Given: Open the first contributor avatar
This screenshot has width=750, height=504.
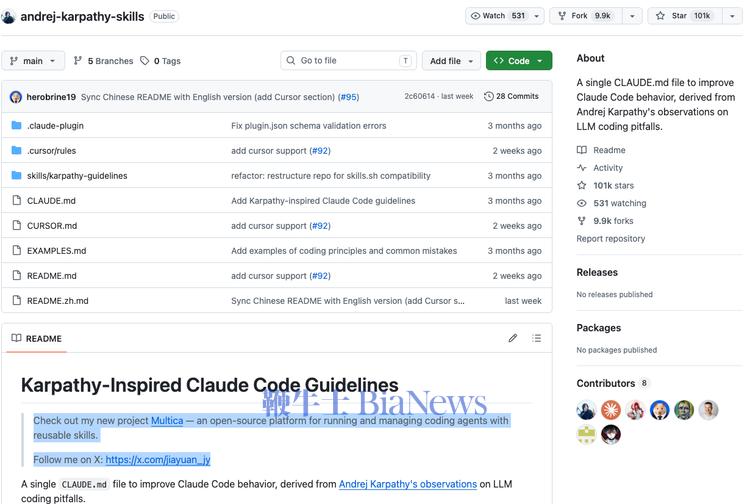Looking at the screenshot, I should click(586, 410).
